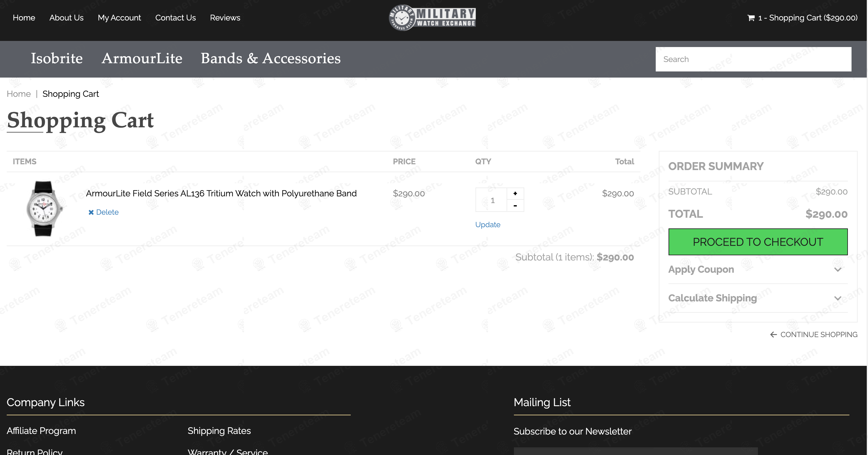Open the Reviews page link
This screenshot has width=868, height=455.
[x=225, y=17]
